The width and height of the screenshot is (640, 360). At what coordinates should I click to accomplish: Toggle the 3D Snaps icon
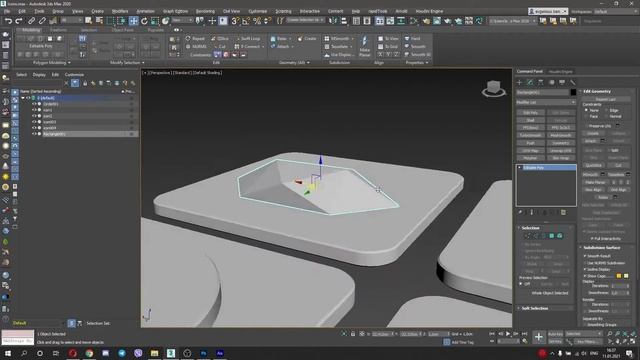235,21
